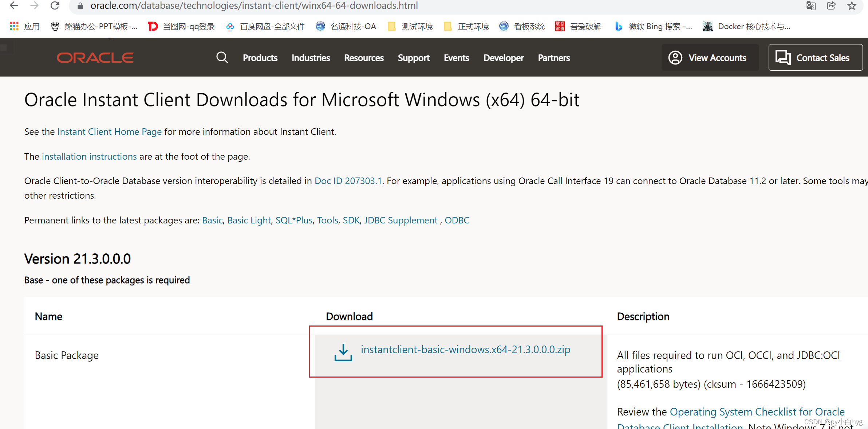Click the download arrow icon for Basic Package
Viewport: 868px width, 429px height.
click(343, 352)
